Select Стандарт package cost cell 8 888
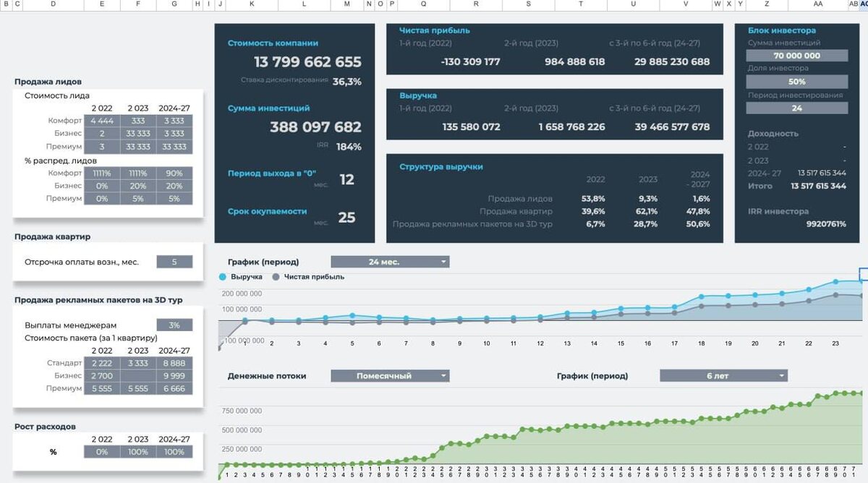Screen dimensions: 868x483 tap(174, 363)
